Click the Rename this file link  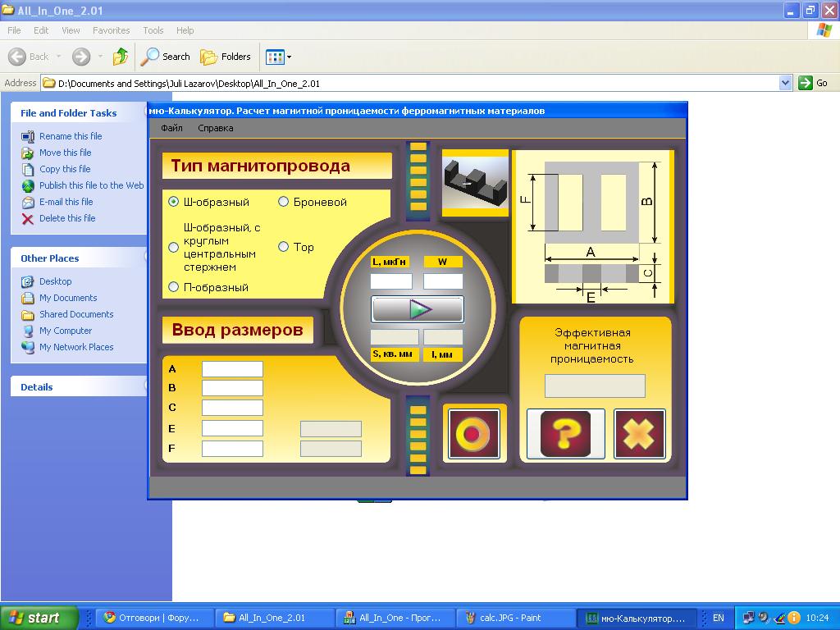[x=71, y=136]
